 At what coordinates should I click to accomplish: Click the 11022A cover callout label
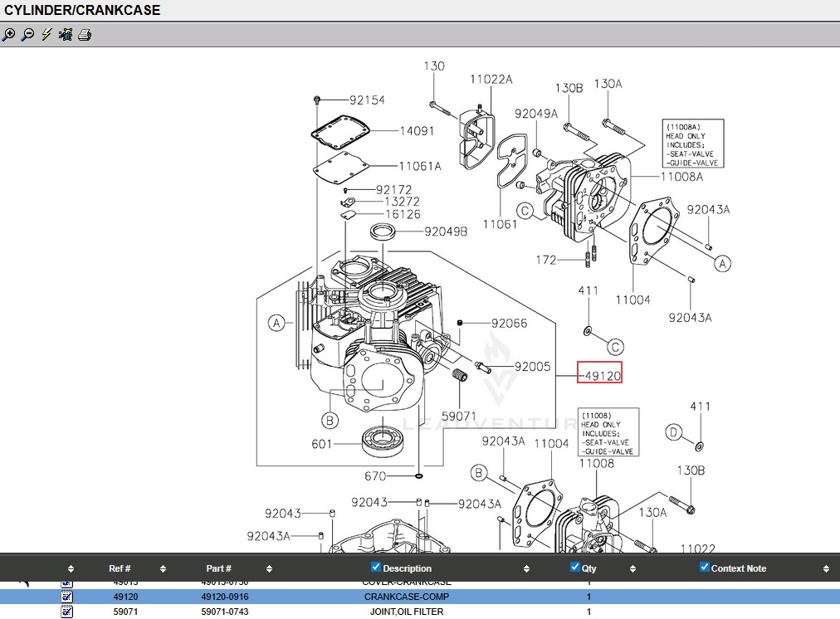[491, 80]
